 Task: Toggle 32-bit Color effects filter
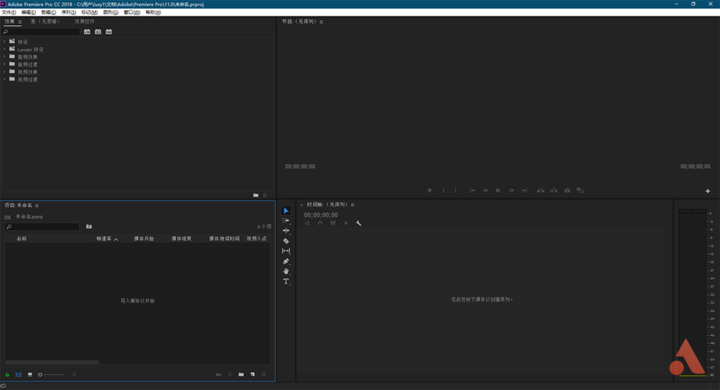pos(98,32)
